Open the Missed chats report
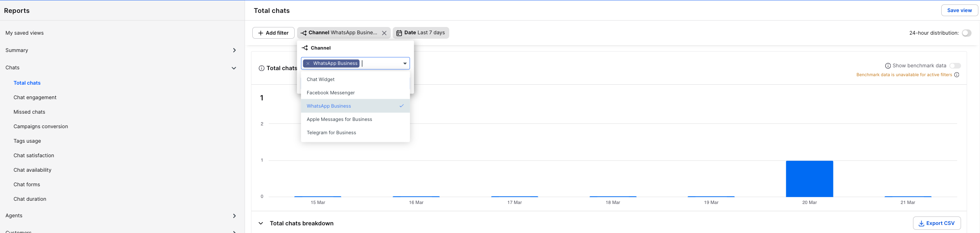980x233 pixels. [x=29, y=112]
